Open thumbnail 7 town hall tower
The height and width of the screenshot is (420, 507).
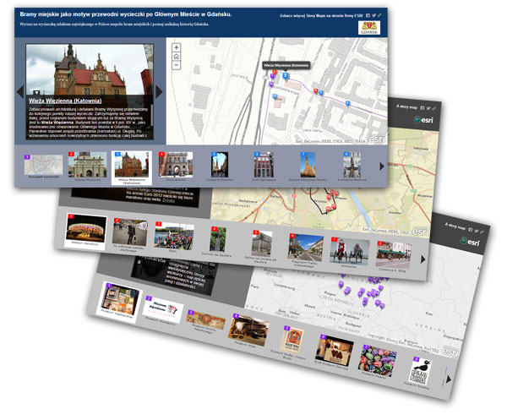pyautogui.click(x=308, y=165)
